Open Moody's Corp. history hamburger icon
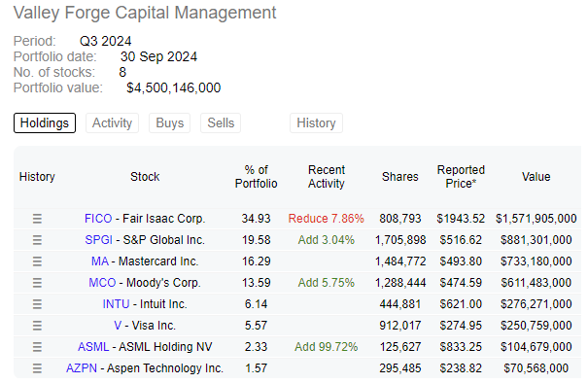Image resolution: width=588 pixels, height=383 pixels. coord(37,283)
